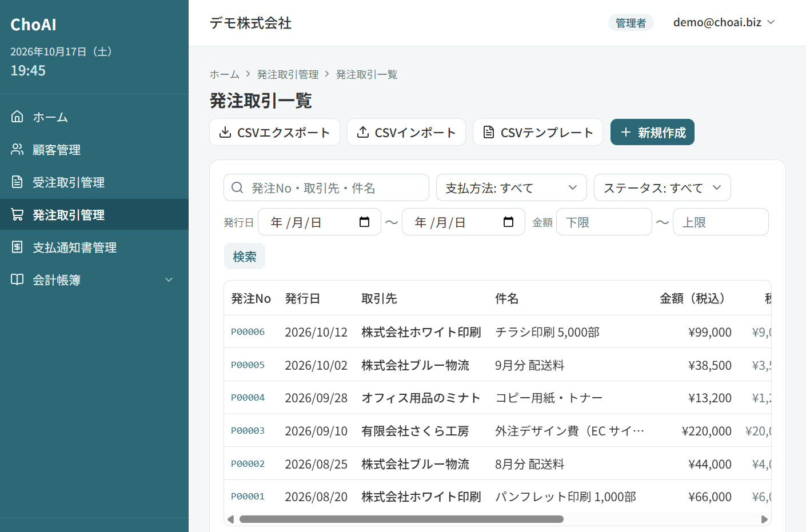The height and width of the screenshot is (532, 806).
Task: Open order P00003 link
Action: 248,430
